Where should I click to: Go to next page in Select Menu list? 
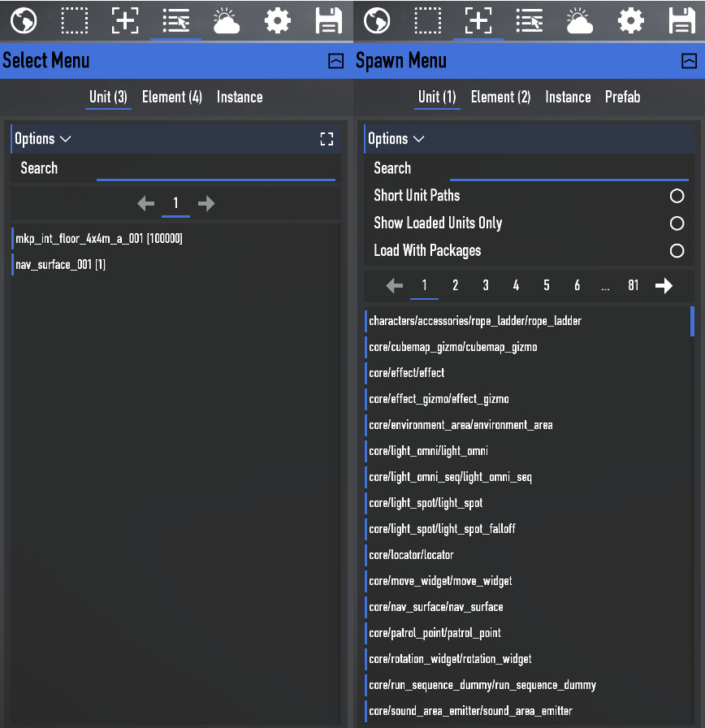(206, 203)
